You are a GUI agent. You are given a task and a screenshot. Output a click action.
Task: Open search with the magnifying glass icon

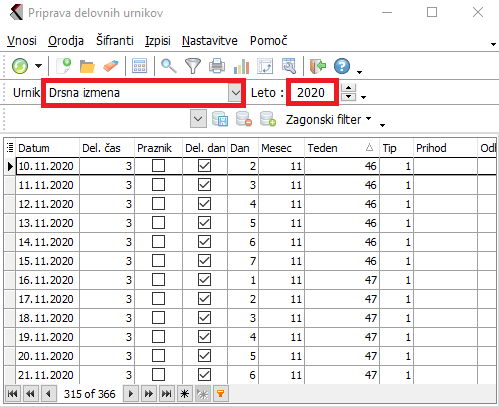coord(169,66)
